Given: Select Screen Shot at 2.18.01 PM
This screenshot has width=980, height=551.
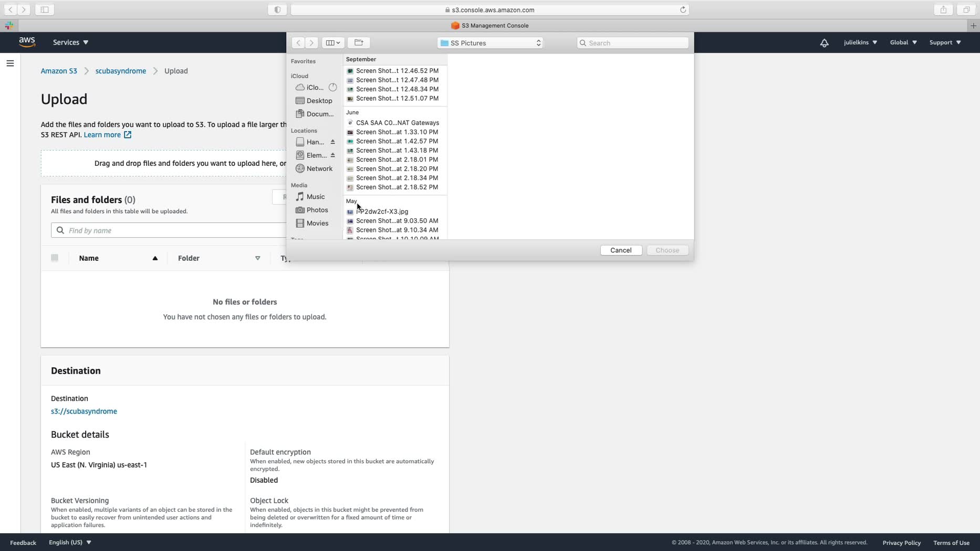Looking at the screenshot, I should coord(394,160).
